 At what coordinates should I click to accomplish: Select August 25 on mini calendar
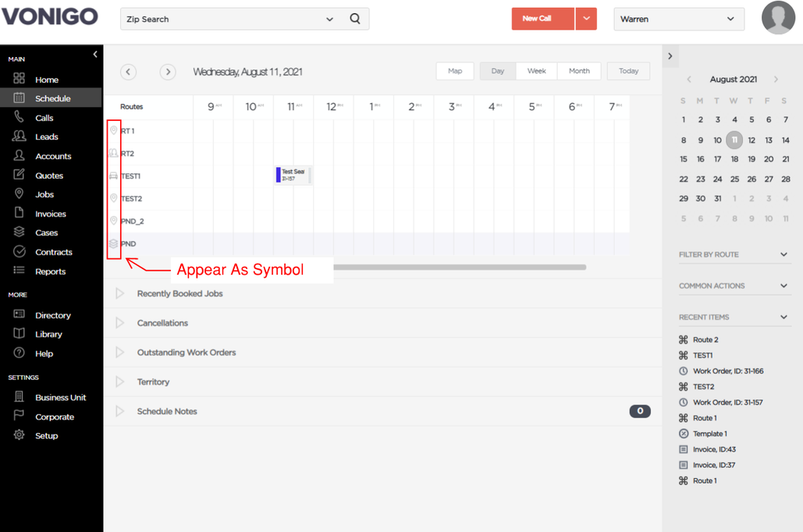[734, 179]
